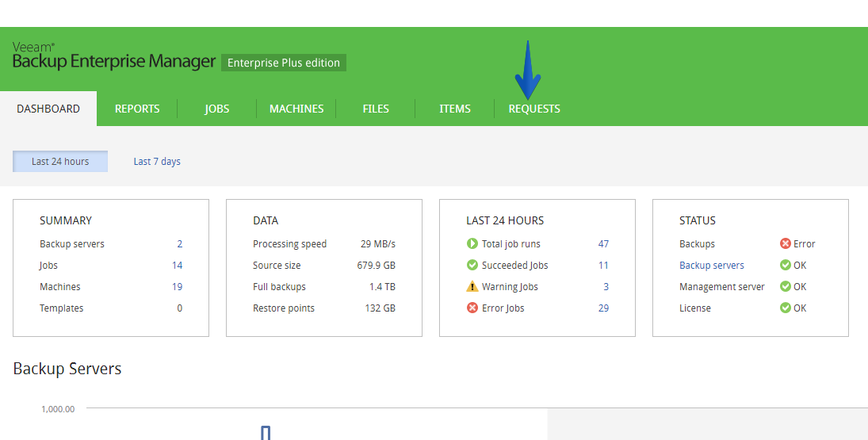Select the Items tab
The image size is (868, 440).
455,109
